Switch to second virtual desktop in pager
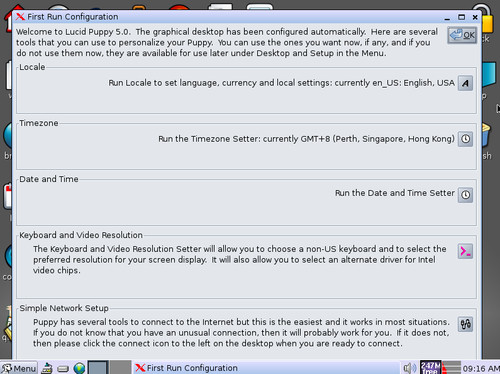Image resolution: width=500 pixels, height=374 pixels. click(120, 368)
